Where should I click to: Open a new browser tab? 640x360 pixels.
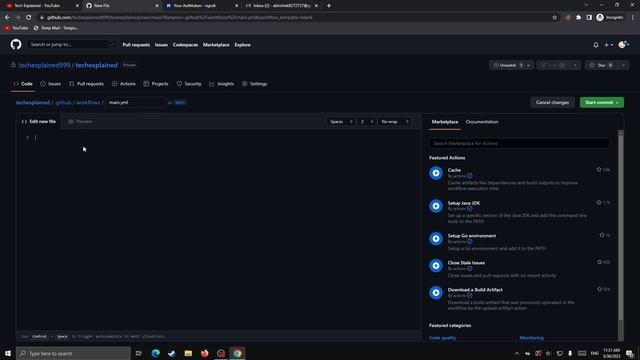click(329, 6)
